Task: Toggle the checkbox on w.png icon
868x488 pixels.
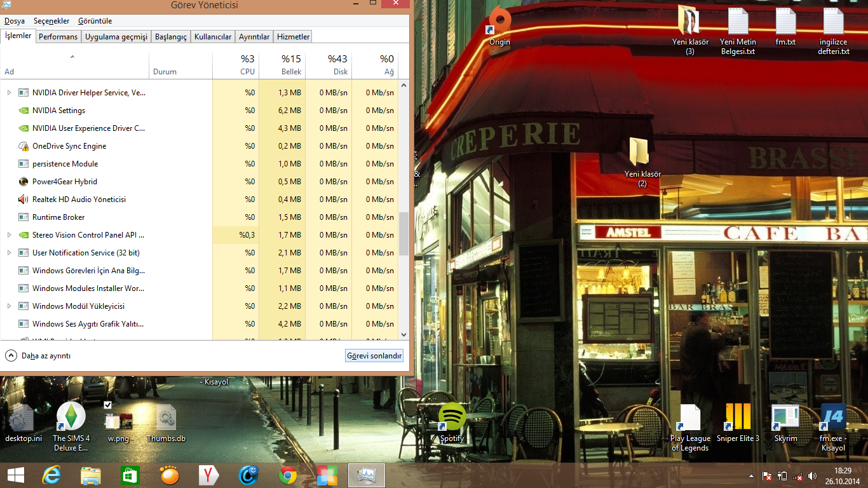Action: (108, 405)
